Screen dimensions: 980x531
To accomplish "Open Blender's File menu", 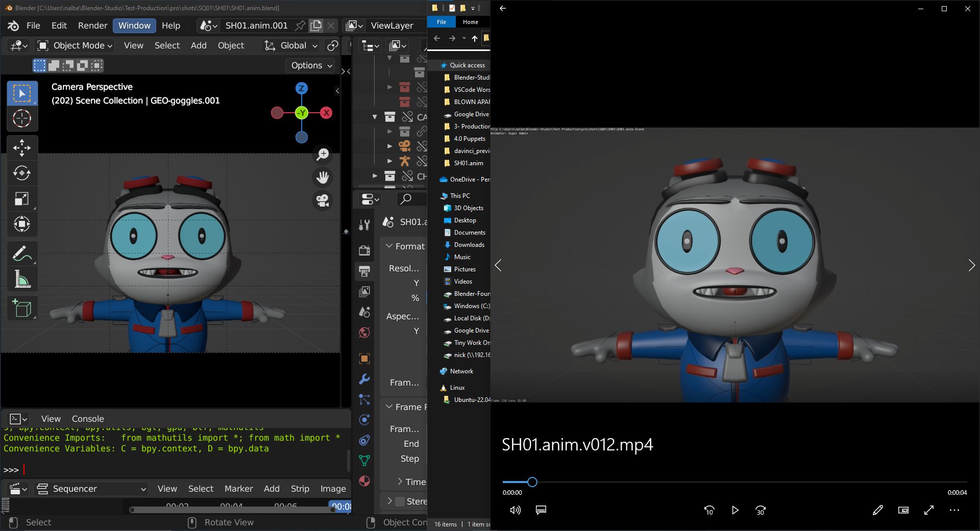I will [x=33, y=26].
